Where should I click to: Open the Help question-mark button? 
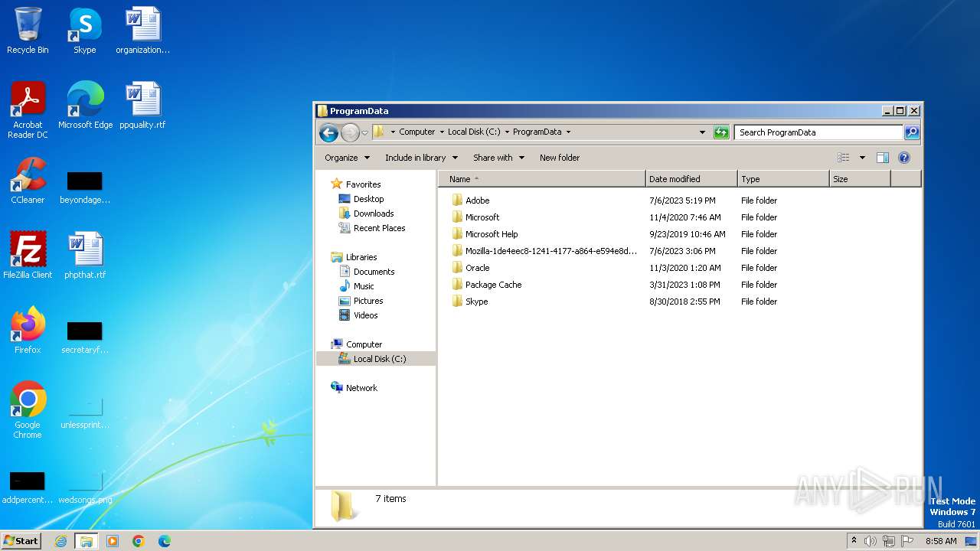pos(904,158)
